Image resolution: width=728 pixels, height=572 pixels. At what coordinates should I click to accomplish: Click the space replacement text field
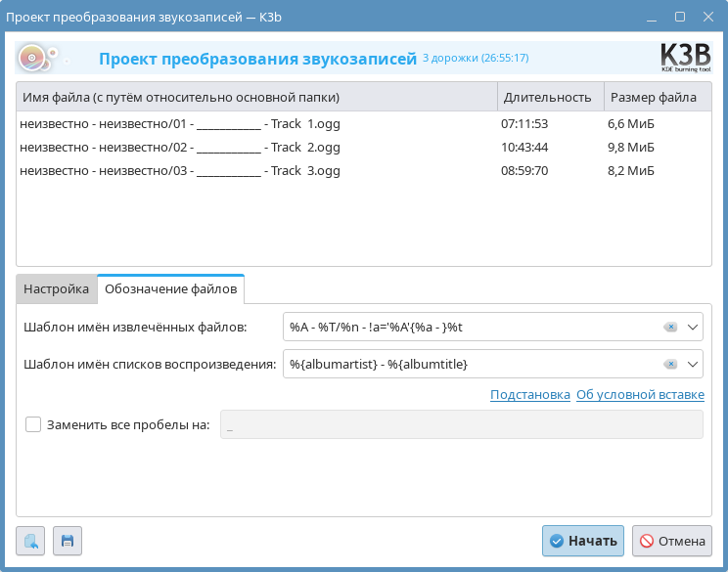(461, 424)
